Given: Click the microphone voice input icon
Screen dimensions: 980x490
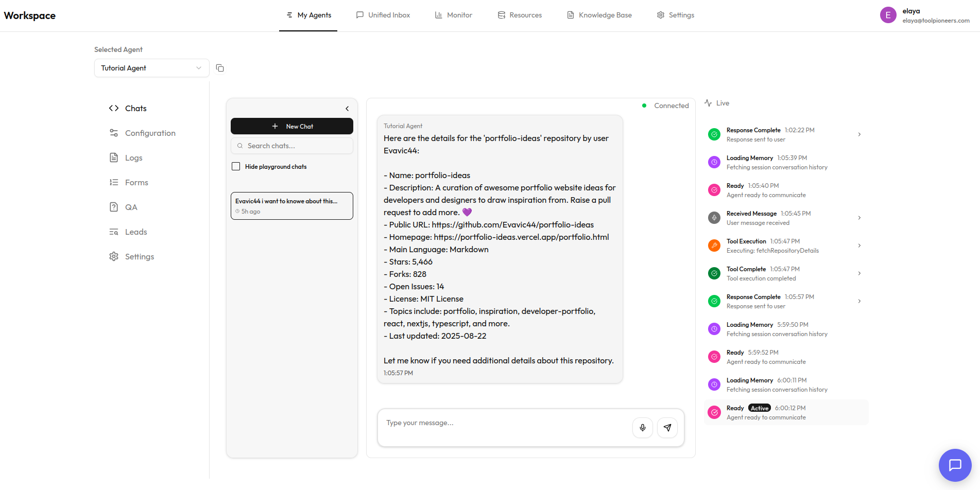Looking at the screenshot, I should 642,428.
